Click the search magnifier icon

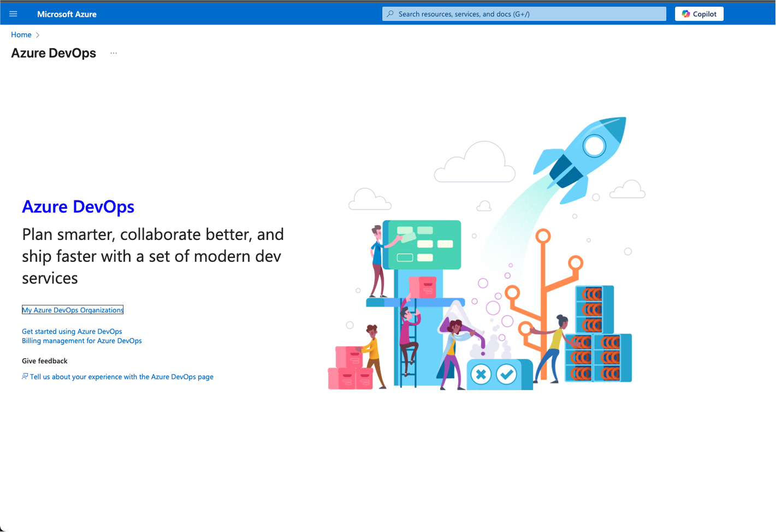390,14
